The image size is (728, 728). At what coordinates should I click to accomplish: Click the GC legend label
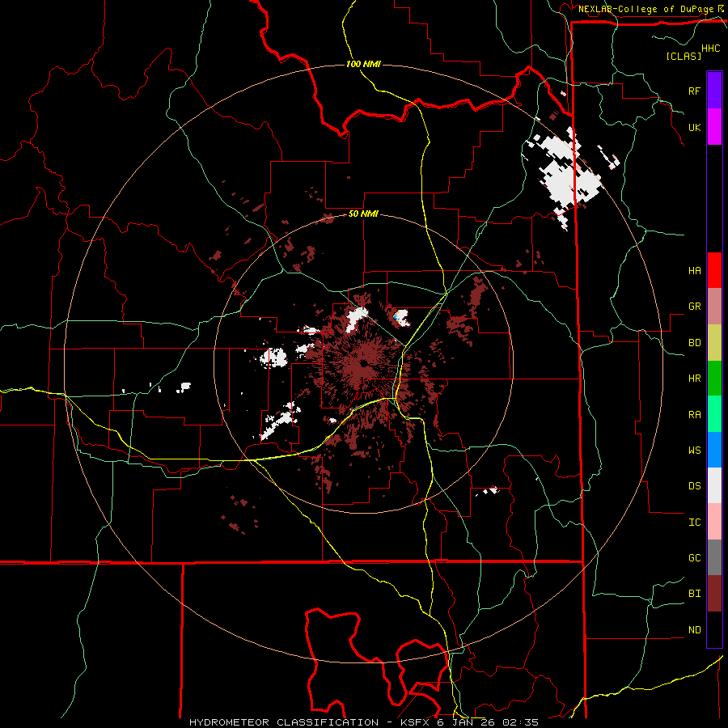[694, 558]
